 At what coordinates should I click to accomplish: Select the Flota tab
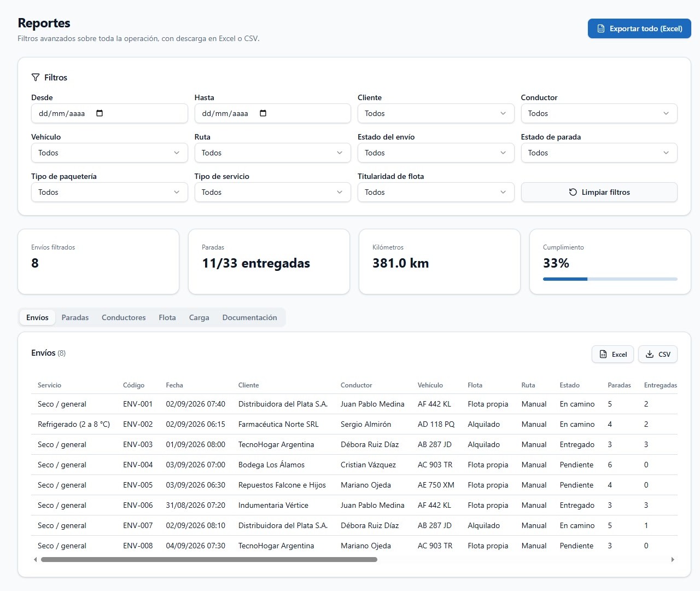click(167, 317)
